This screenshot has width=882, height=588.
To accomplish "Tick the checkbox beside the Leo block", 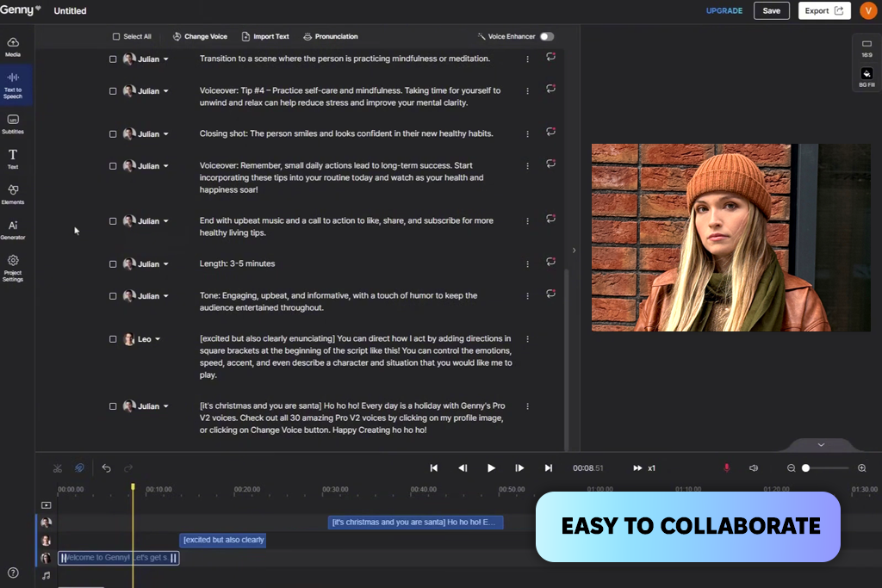I will [113, 339].
